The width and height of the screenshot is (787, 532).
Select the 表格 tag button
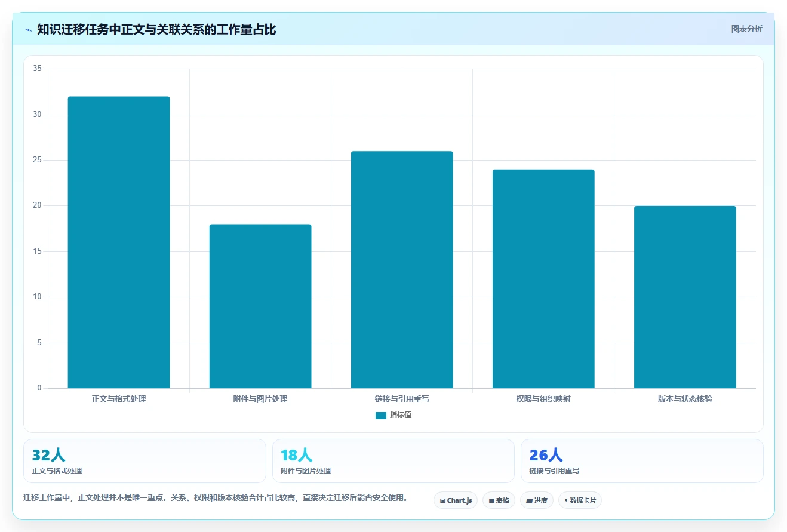[499, 500]
